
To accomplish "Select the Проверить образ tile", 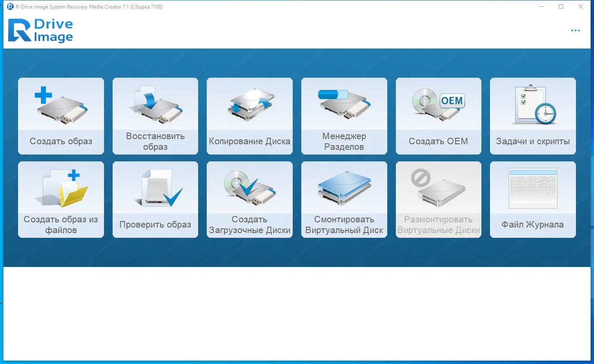I will (155, 200).
